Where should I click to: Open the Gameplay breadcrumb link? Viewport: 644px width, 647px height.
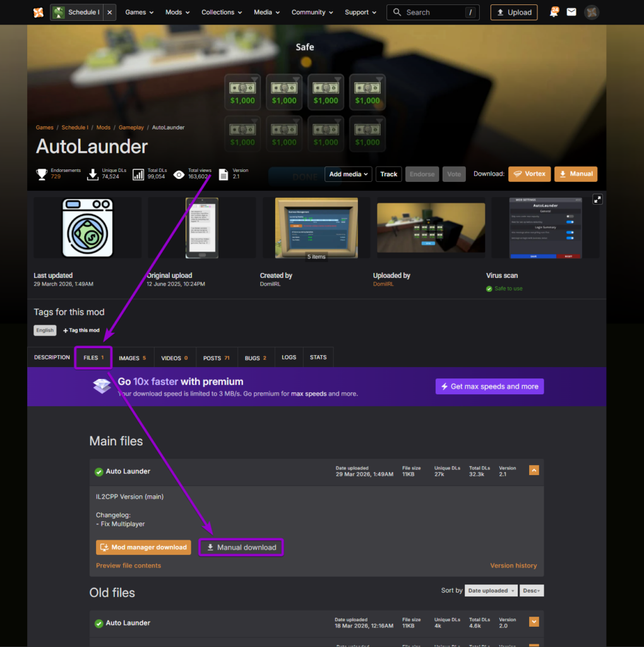point(131,128)
